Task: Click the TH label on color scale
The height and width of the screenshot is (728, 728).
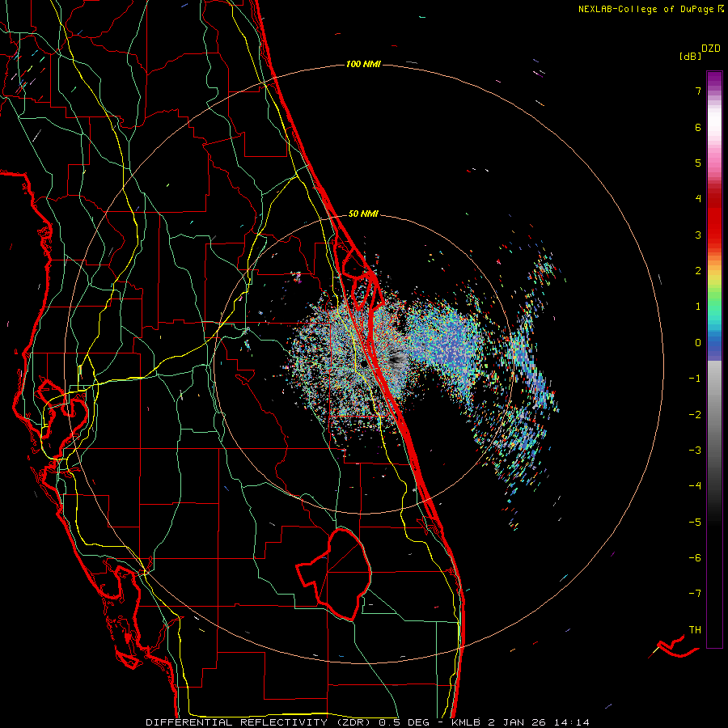Action: pos(695,630)
